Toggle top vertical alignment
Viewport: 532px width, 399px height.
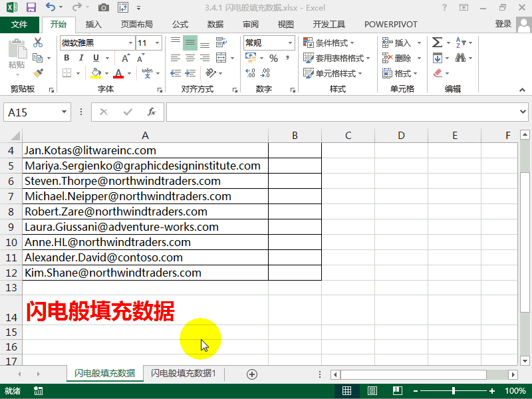(176, 43)
